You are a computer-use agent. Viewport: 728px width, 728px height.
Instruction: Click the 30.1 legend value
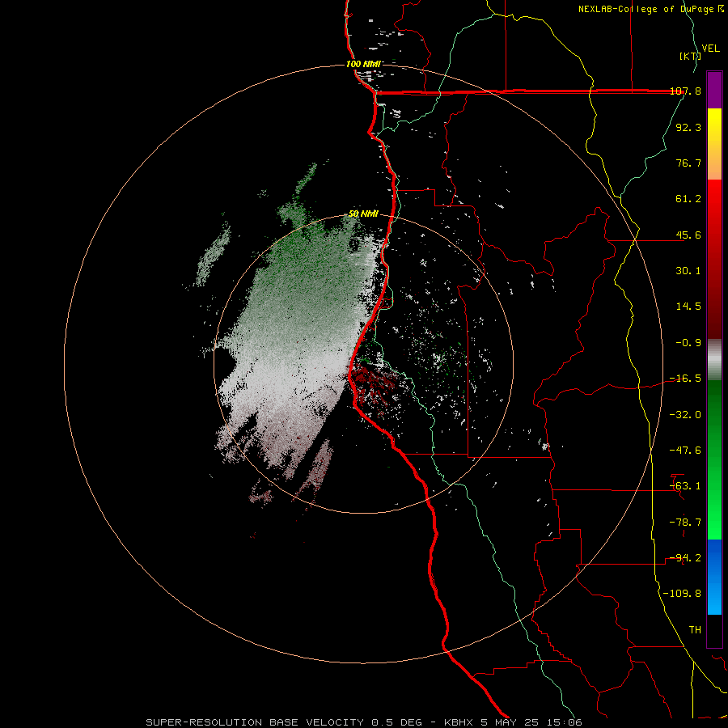688,271
